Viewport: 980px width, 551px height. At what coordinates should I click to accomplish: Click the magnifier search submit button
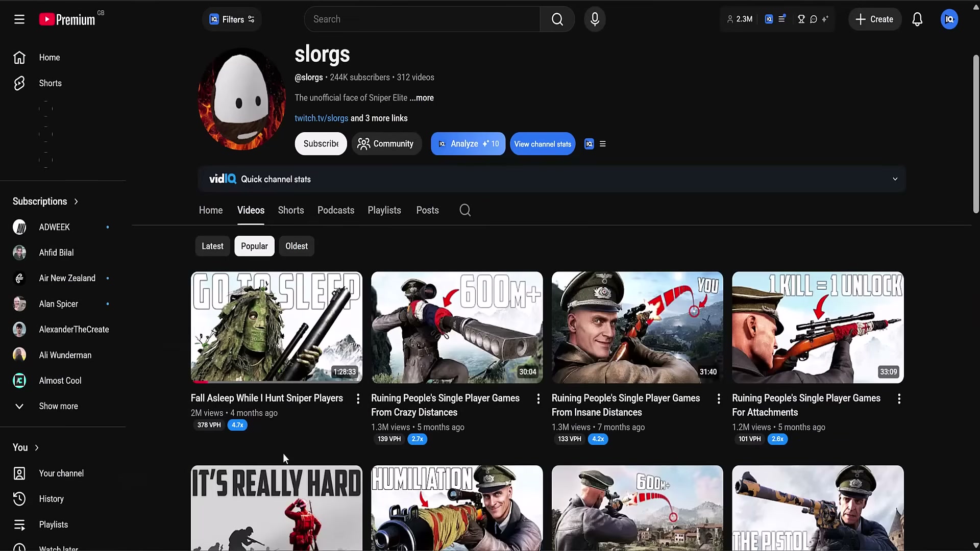pos(557,19)
